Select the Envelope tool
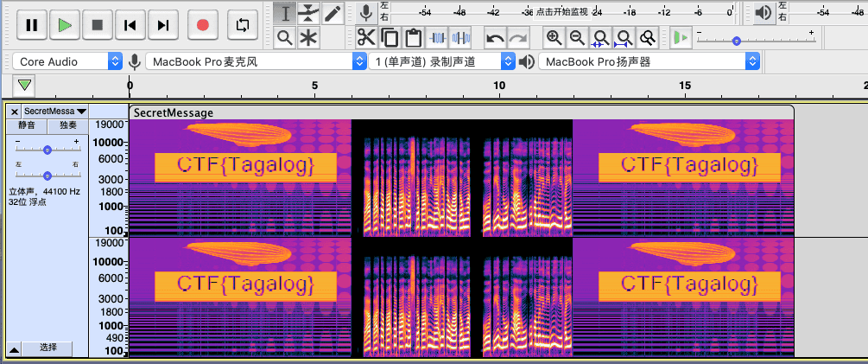This screenshot has width=868, height=364. pyautogui.click(x=308, y=13)
